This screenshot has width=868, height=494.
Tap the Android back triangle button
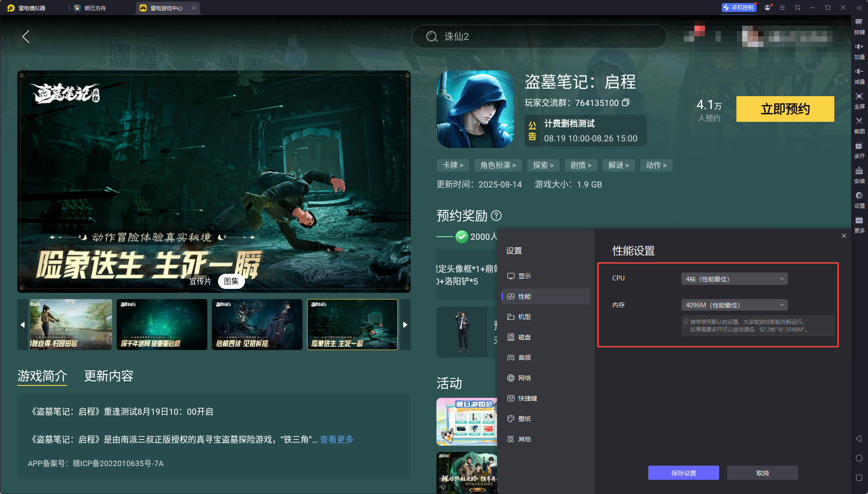pyautogui.click(x=859, y=439)
